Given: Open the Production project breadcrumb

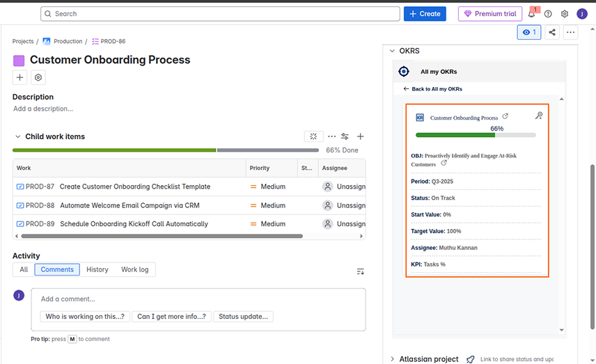Looking at the screenshot, I should 63,42.
